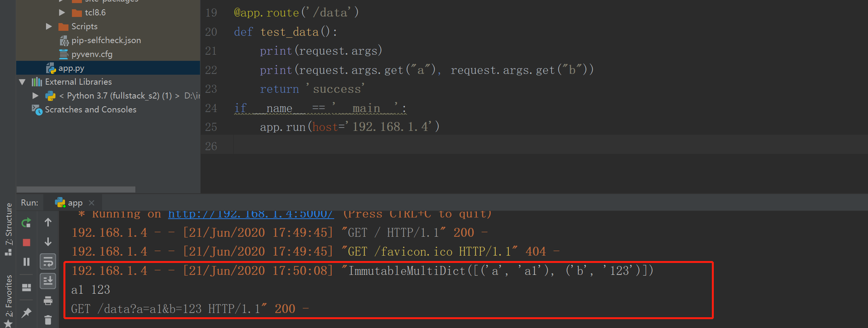Screen dimensions: 868x328
Task: Close the app run tab
Action: 91,202
